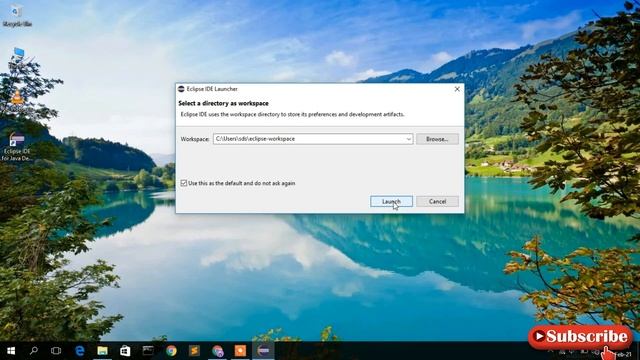Open Sublime Text from taskbar
Screen dimensions: 640x360
coord(194,351)
